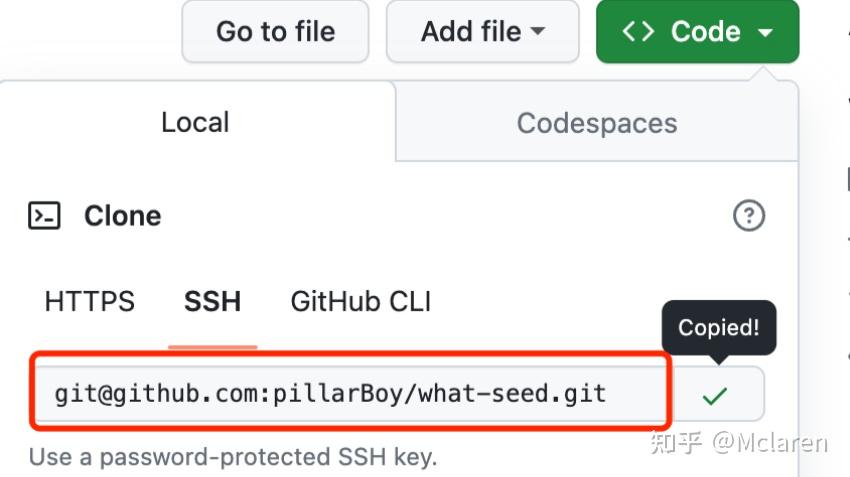Viewport: 850px width, 477px height.
Task: Click the 知乎 @Mclaren watermark
Action: click(738, 443)
